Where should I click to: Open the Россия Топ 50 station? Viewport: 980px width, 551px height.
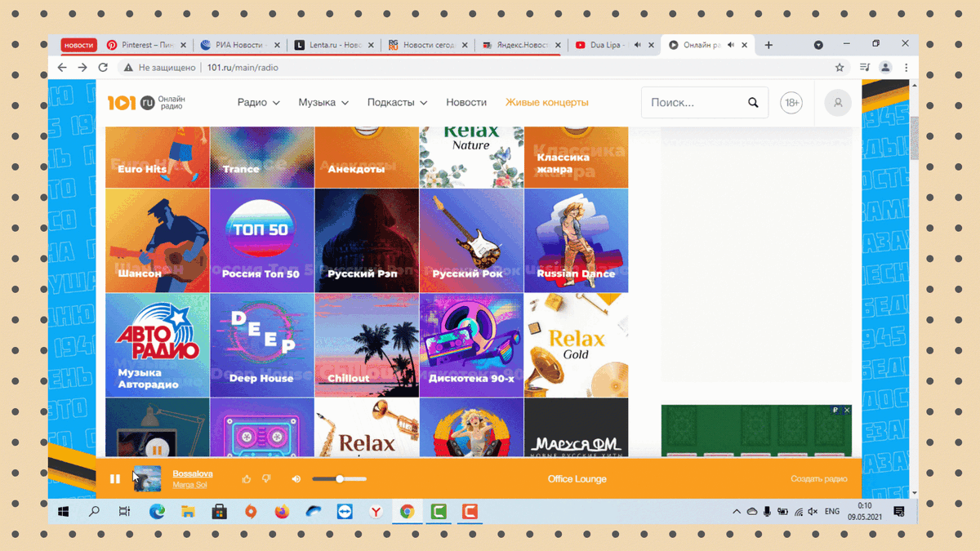click(x=262, y=241)
